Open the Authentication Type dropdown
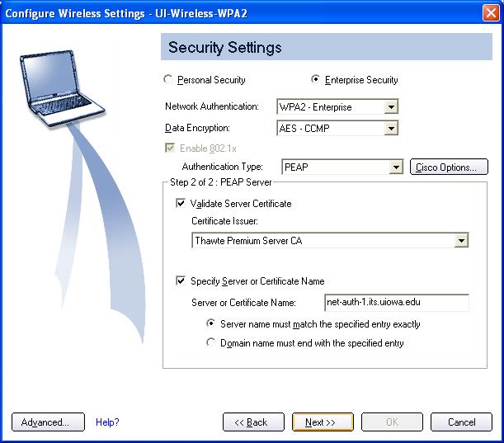 pyautogui.click(x=342, y=167)
